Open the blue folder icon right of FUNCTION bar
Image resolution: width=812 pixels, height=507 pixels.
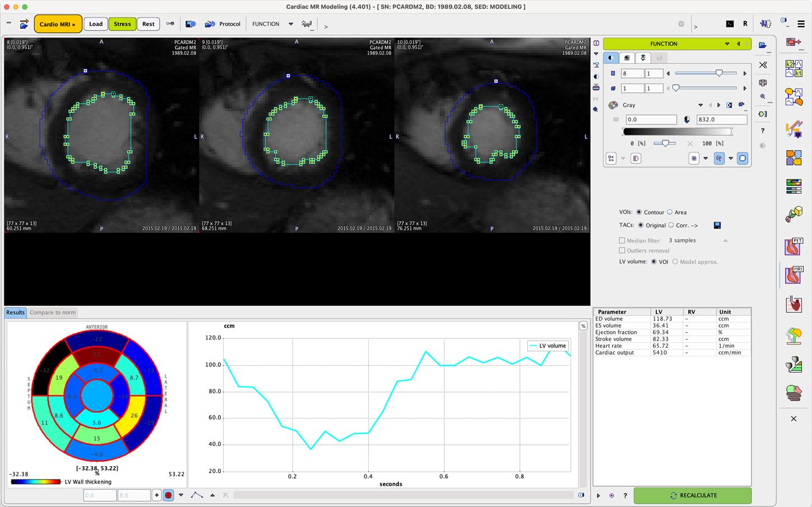(x=763, y=45)
